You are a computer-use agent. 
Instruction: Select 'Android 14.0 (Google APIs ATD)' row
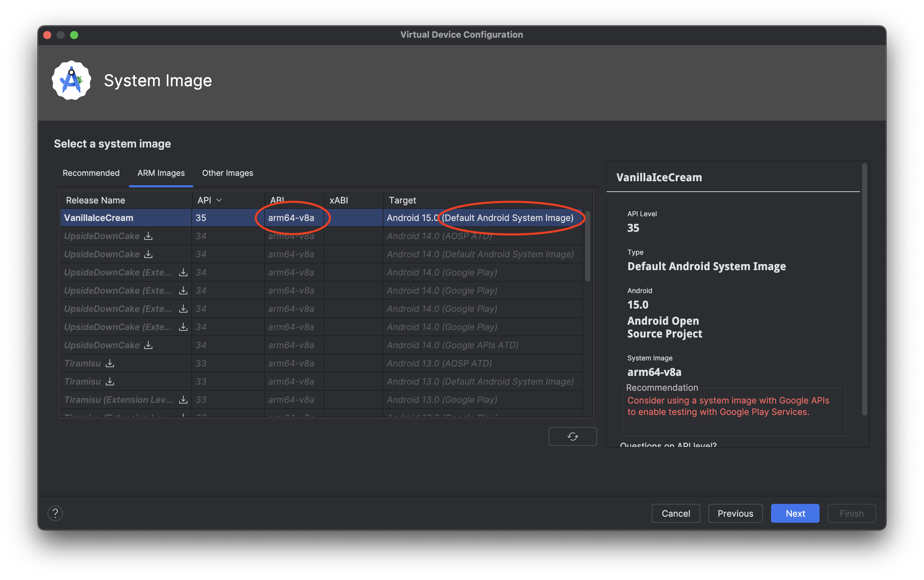[321, 345]
